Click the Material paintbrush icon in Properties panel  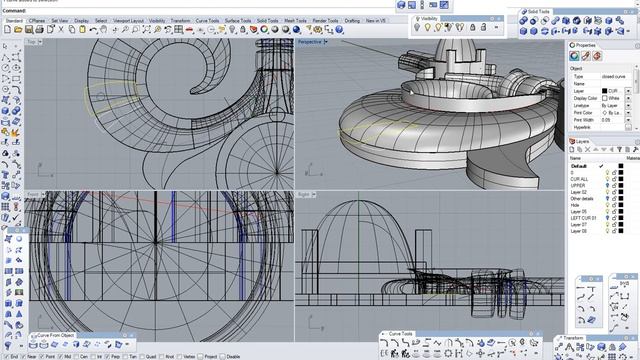coord(586,56)
